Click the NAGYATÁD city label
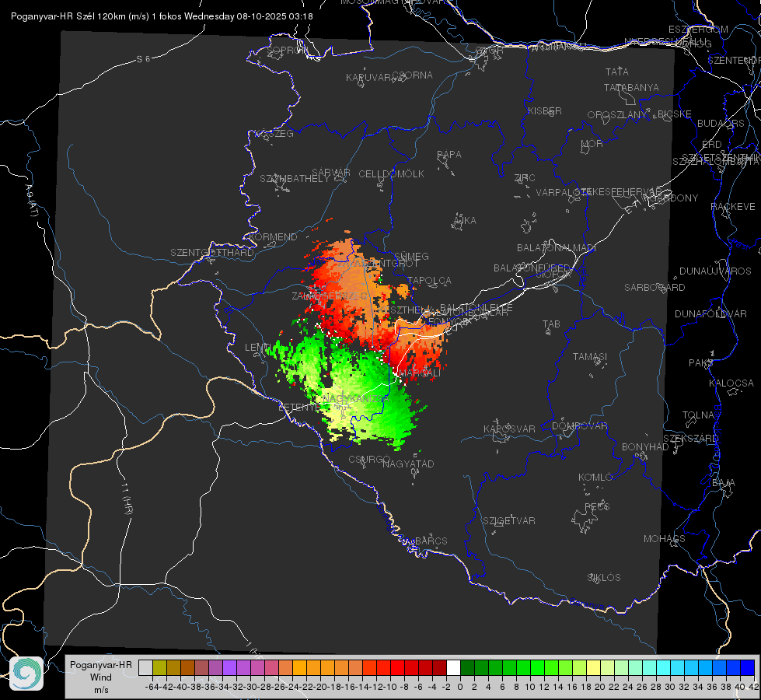 point(408,464)
